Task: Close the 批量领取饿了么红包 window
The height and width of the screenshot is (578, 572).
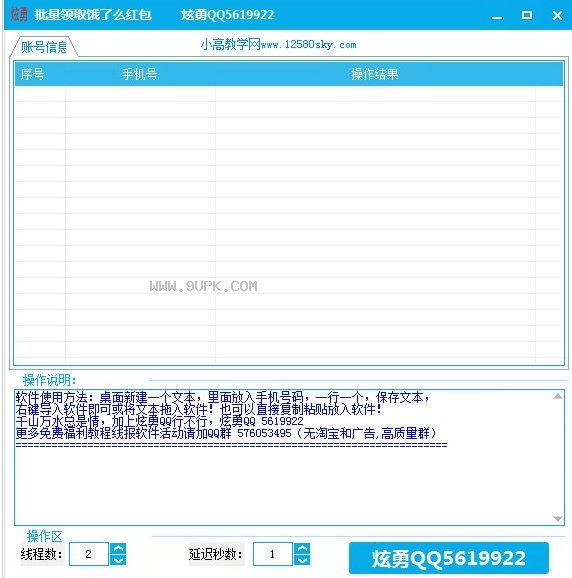Action: click(557, 15)
